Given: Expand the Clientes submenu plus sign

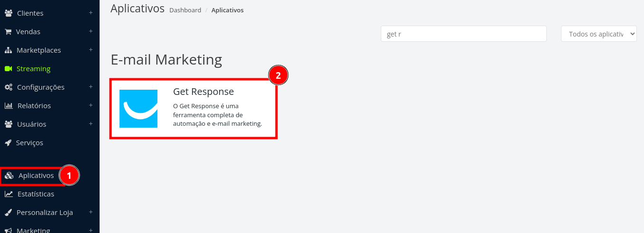Looking at the screenshot, I should click(x=91, y=13).
